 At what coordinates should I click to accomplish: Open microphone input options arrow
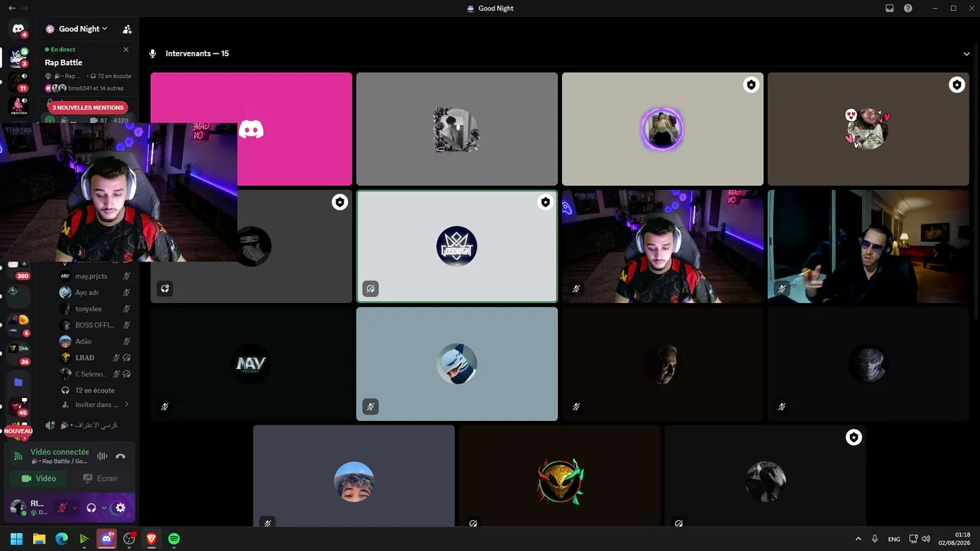pos(75,507)
